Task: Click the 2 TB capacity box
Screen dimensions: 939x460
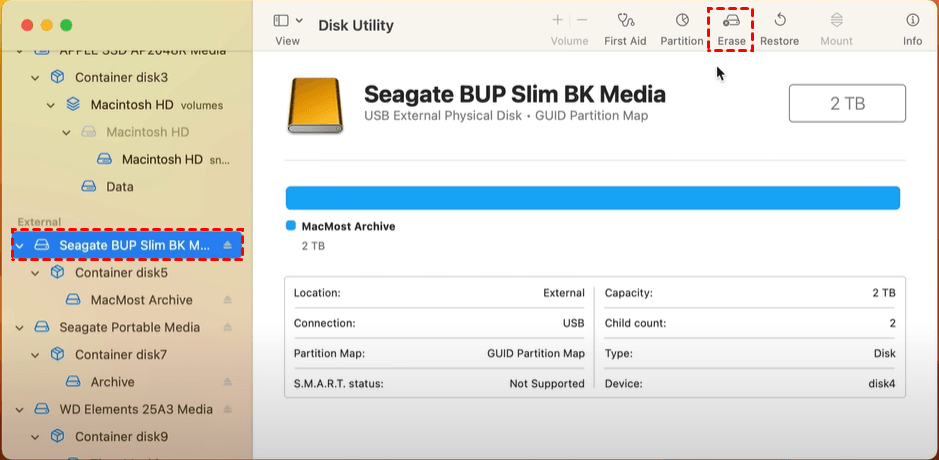Action: (847, 103)
